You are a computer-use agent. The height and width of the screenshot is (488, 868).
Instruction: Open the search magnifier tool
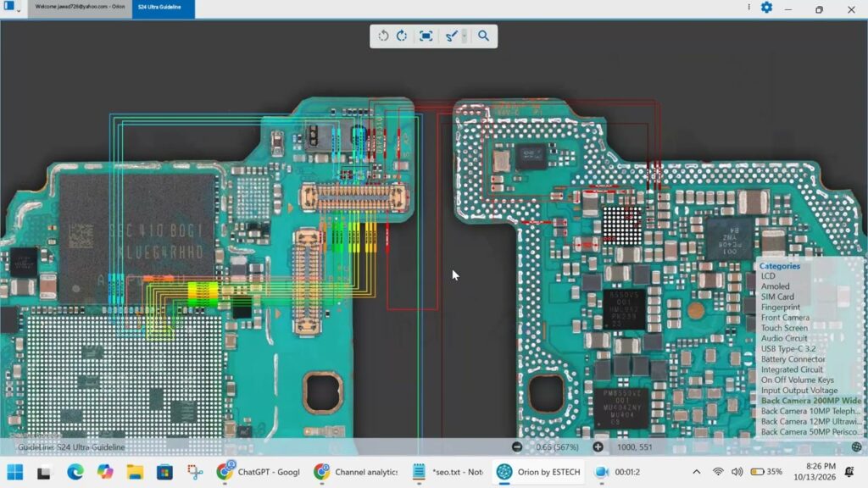483,36
